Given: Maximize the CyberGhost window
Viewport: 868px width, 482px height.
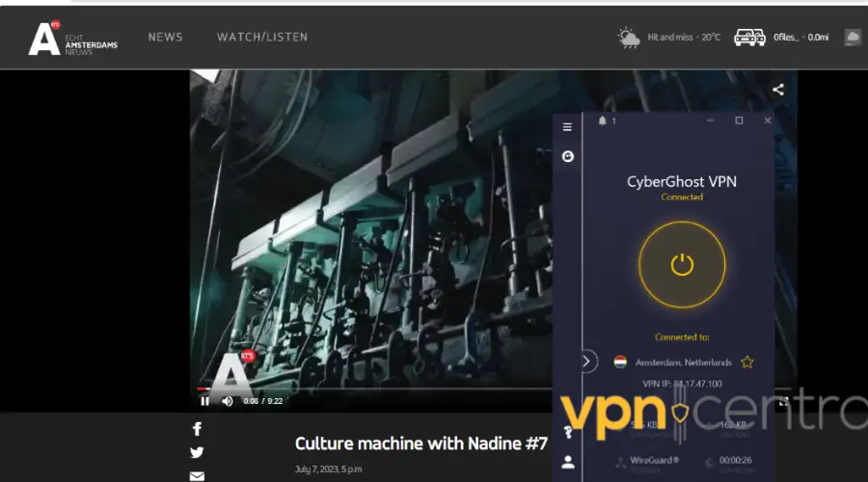Looking at the screenshot, I should (739, 120).
